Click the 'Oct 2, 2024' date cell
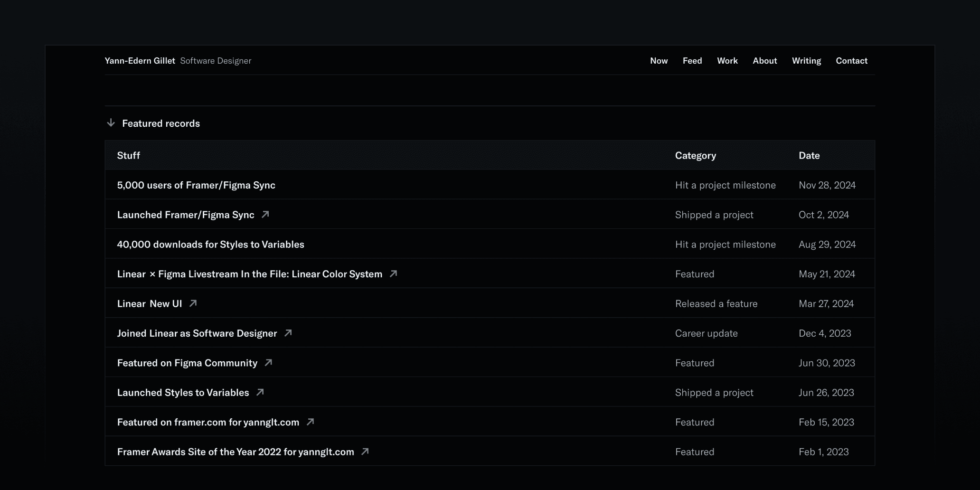The width and height of the screenshot is (980, 490). coord(824,215)
